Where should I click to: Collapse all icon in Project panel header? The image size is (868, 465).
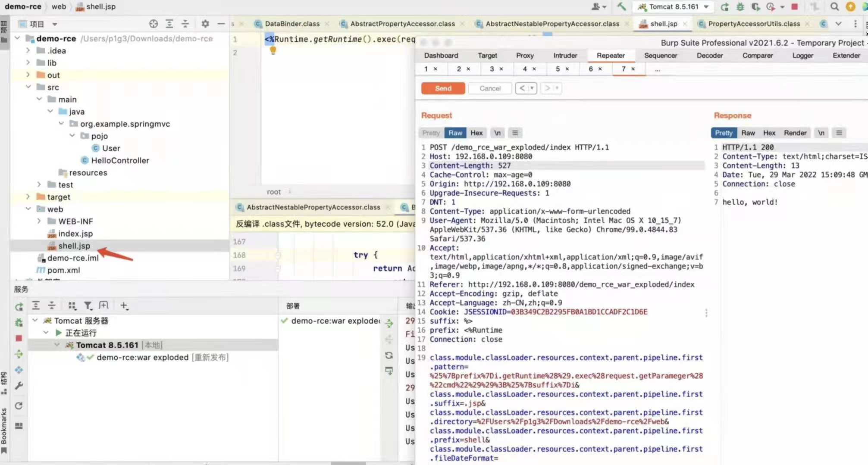coord(185,24)
